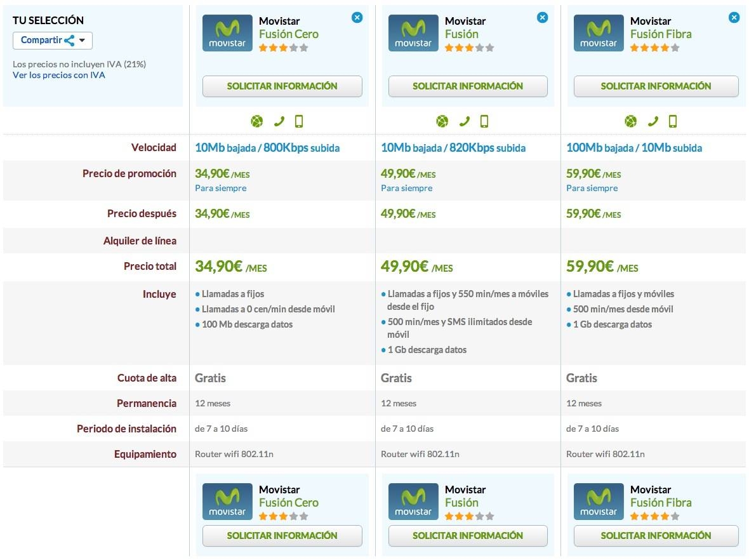Click '100 Mb descarga datos' item
This screenshot has width=749, height=560.
point(247,324)
